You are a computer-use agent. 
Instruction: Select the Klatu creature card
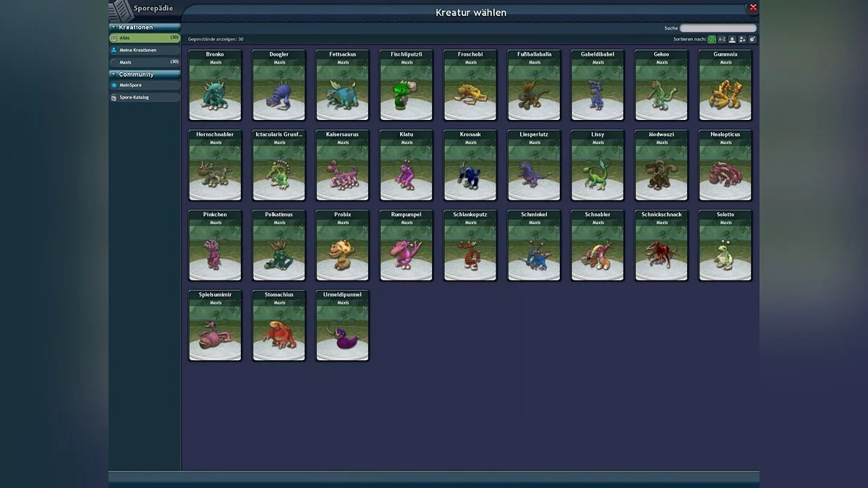coord(407,166)
